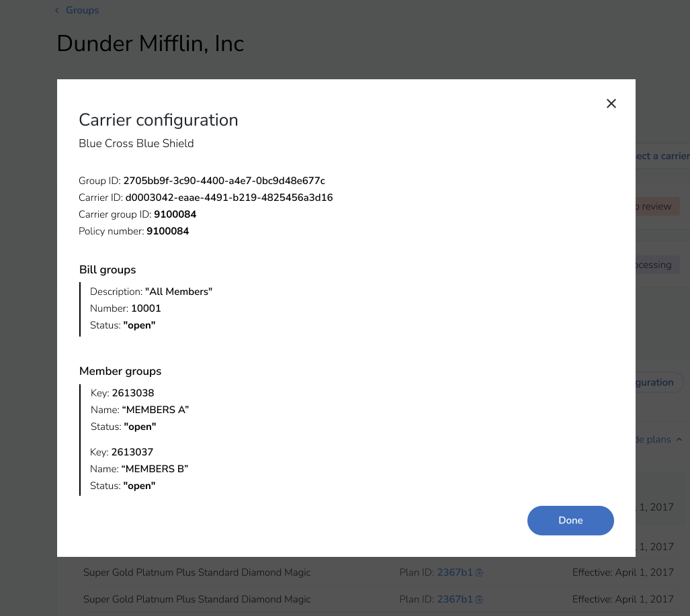Click the “MEMBERS B” name text

click(155, 469)
